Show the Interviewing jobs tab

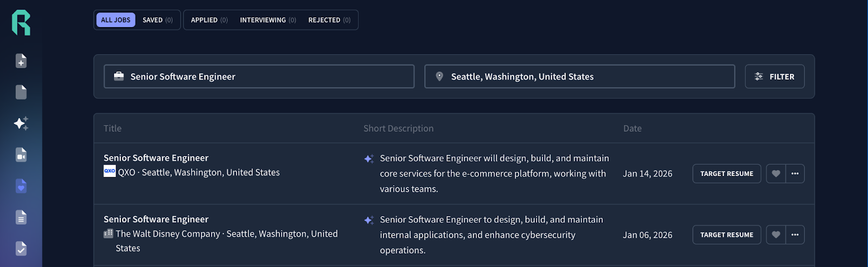tap(267, 20)
